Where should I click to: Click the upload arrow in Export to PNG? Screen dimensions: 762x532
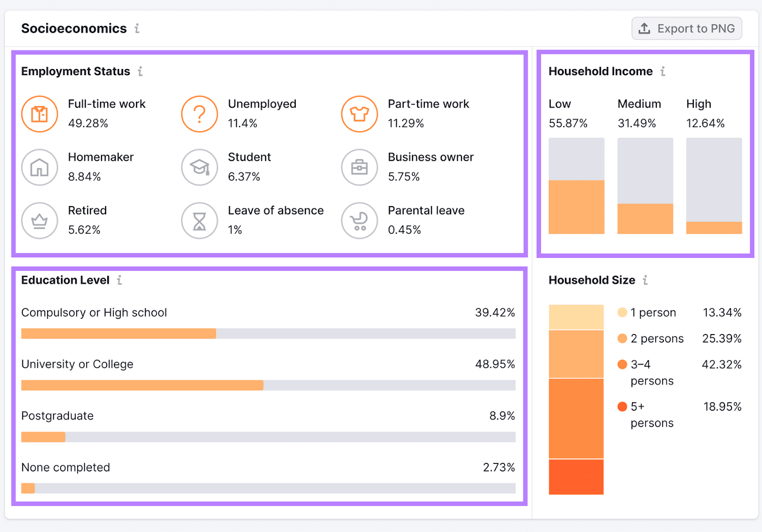pos(645,28)
